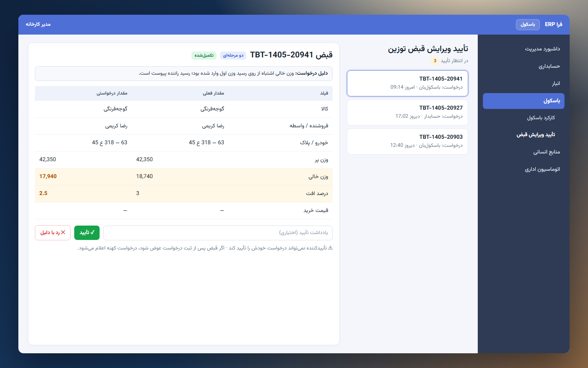The height and width of the screenshot is (368, 588).
Task: Click the فروشنده / واسطه field label
Action: coord(309,126)
